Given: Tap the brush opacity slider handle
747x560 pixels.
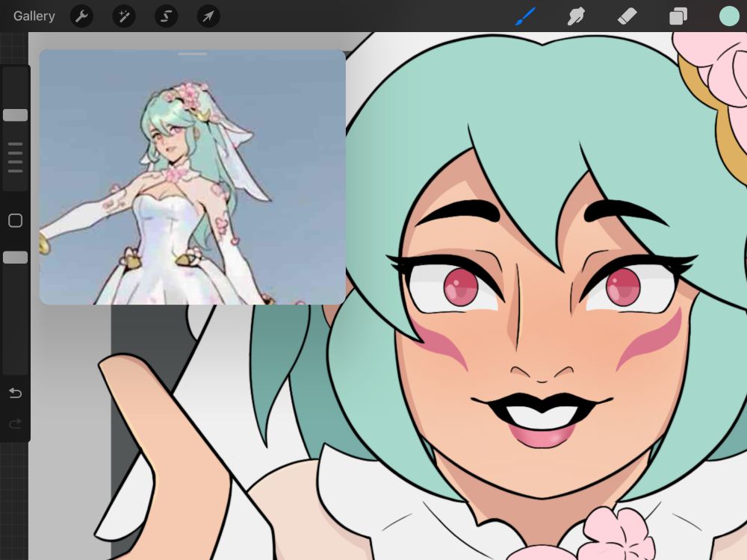Looking at the screenshot, I should [x=15, y=257].
